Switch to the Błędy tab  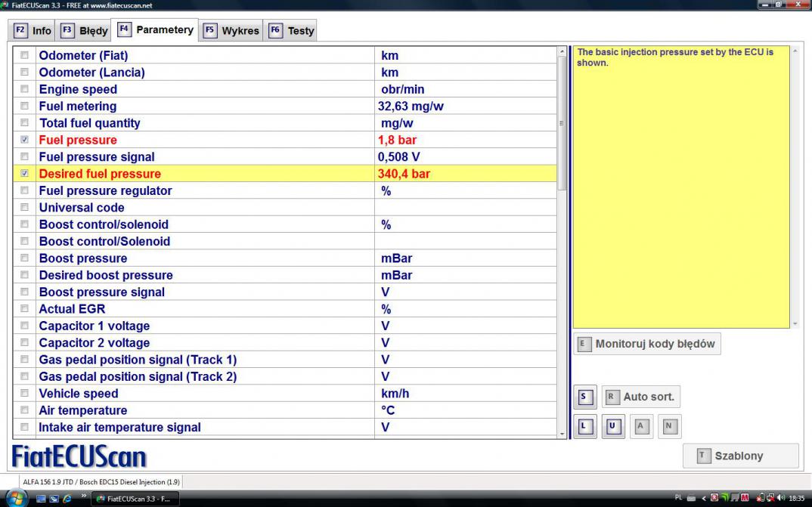85,31
